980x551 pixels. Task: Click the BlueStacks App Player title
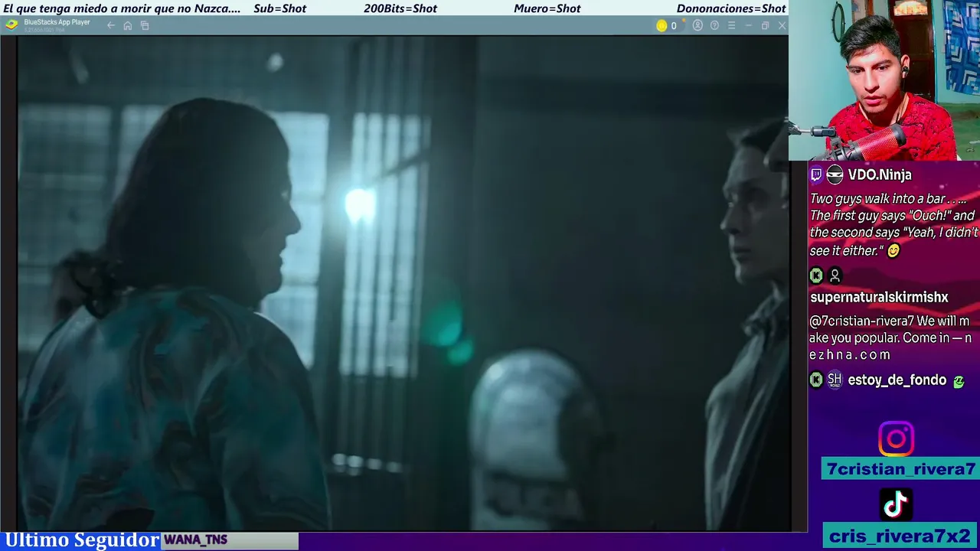[57, 22]
